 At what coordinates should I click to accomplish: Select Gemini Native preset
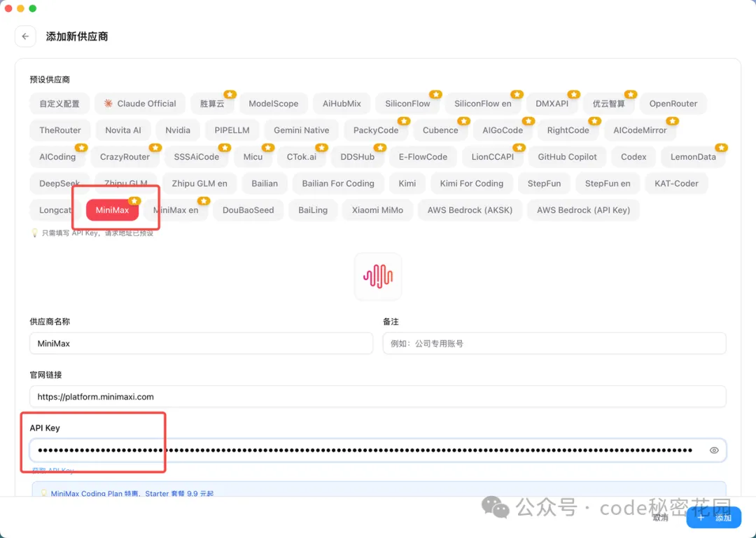pyautogui.click(x=301, y=130)
